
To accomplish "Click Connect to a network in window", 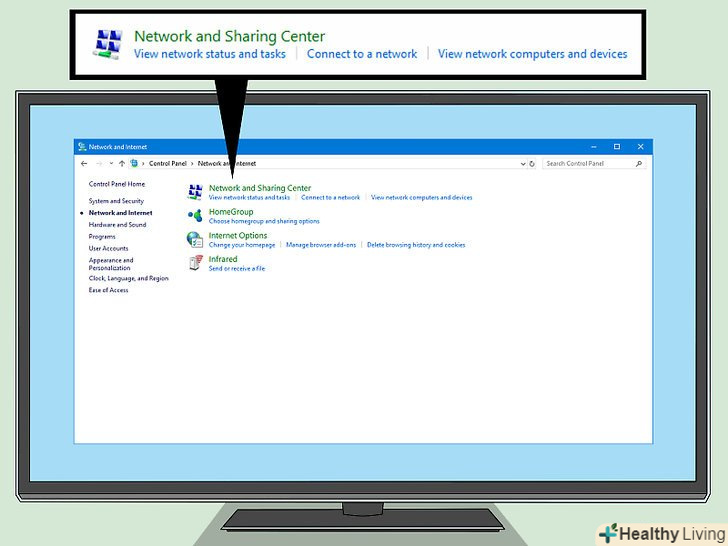I will click(331, 197).
